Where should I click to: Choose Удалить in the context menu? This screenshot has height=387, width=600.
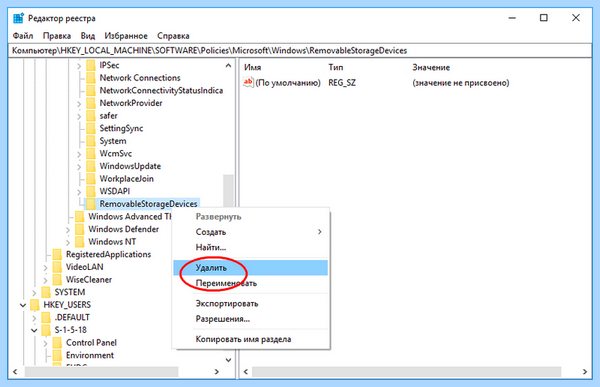tap(251, 268)
